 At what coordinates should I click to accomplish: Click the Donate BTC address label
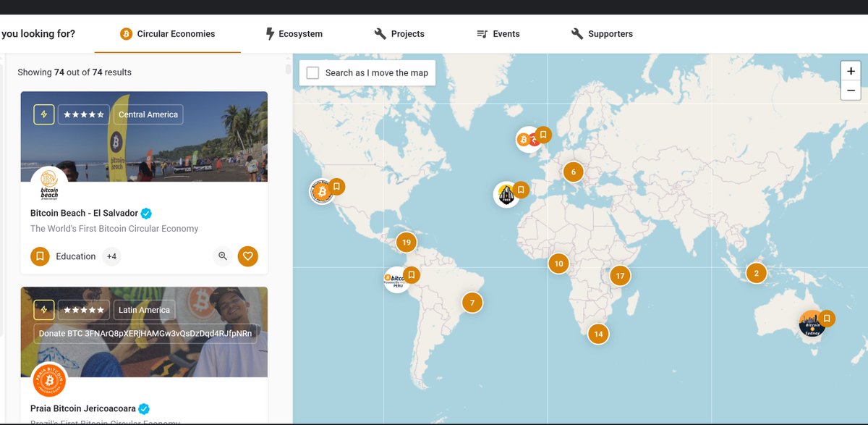pos(145,334)
